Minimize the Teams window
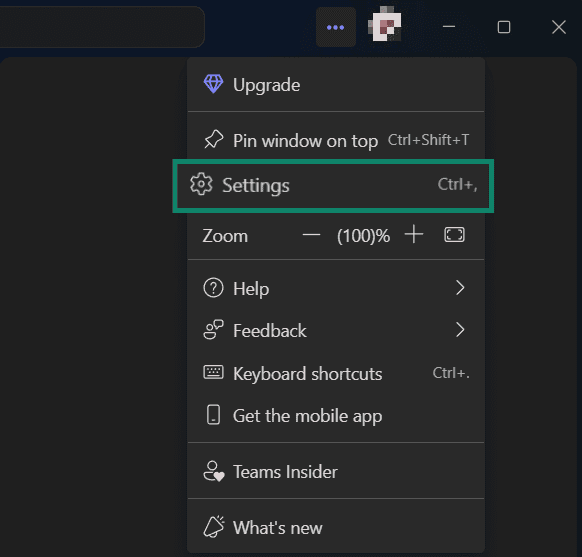The image size is (582, 557). point(449,27)
